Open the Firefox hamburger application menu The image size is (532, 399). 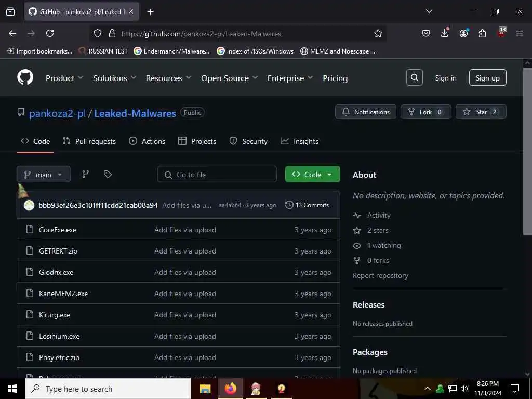(x=520, y=33)
